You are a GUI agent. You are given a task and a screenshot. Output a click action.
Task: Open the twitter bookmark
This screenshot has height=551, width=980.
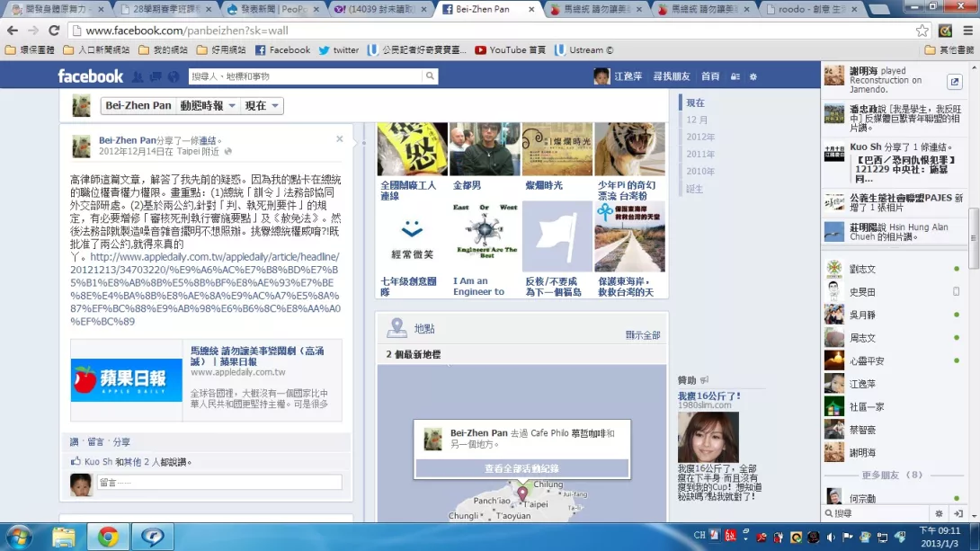(339, 50)
